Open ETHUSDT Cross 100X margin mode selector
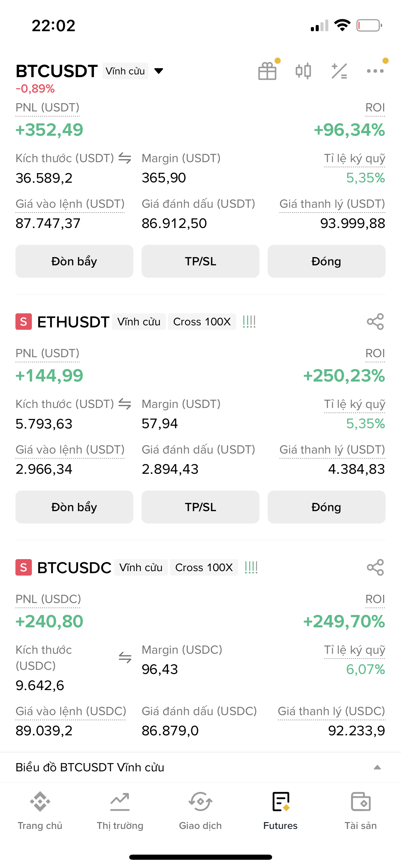Viewport: 401px width, 868px height. coord(202,322)
